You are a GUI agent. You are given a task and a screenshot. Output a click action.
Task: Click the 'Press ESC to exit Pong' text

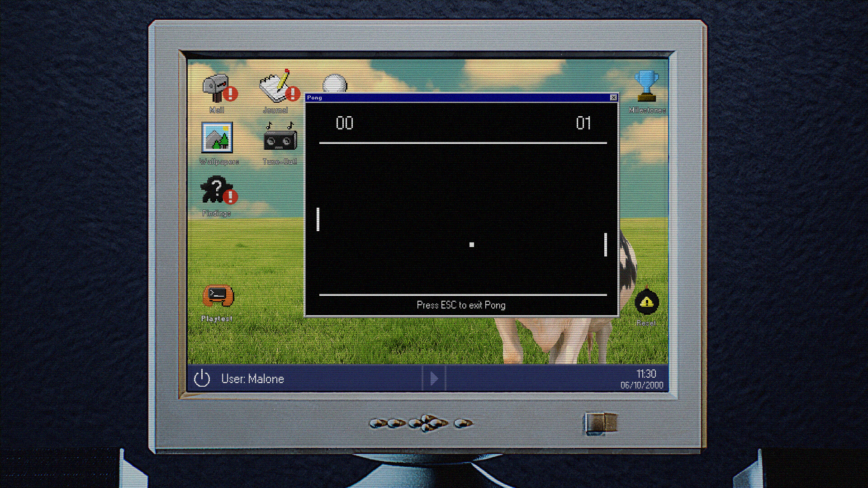461,305
